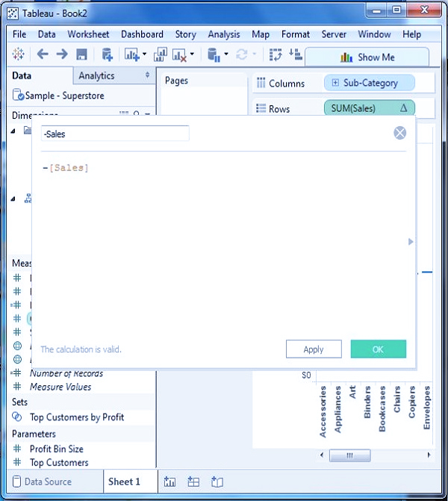The image size is (448, 501).
Task: Switch to the Analytics tab
Action: click(96, 75)
